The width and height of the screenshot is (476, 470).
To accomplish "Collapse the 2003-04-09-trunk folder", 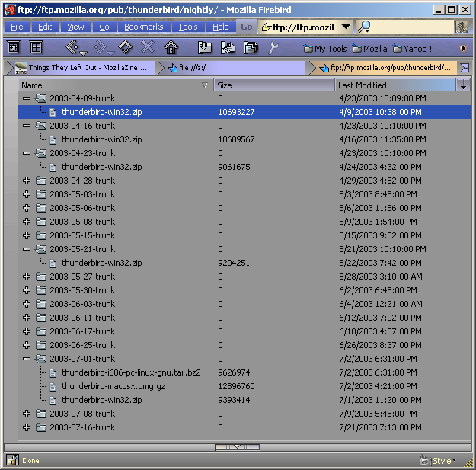I will [x=27, y=98].
